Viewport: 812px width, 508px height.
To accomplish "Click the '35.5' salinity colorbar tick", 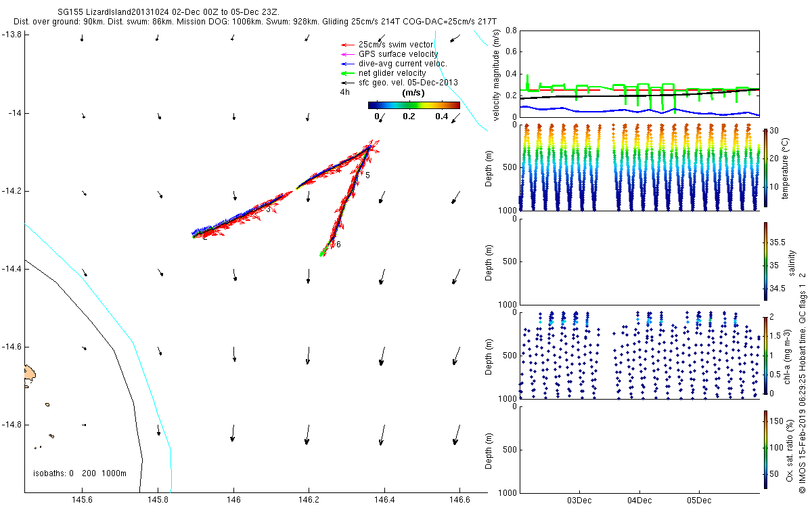I will pyautogui.click(x=778, y=242).
